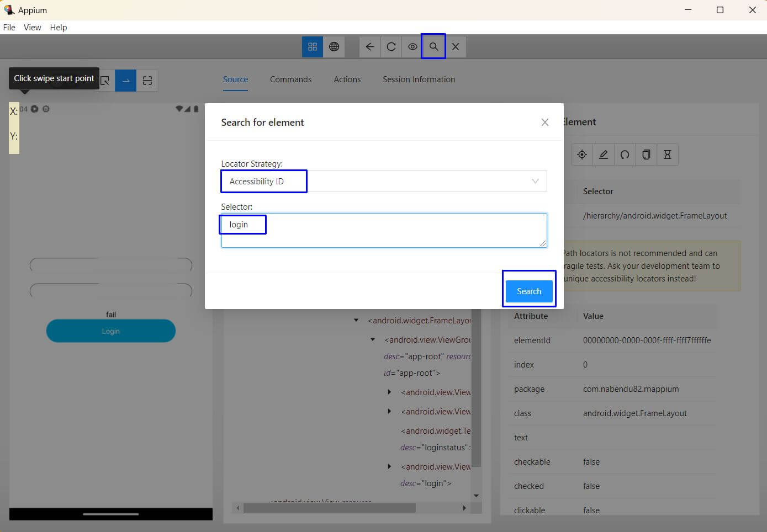The image size is (767, 532).
Task: Toggle the native app mode grid button
Action: (313, 47)
